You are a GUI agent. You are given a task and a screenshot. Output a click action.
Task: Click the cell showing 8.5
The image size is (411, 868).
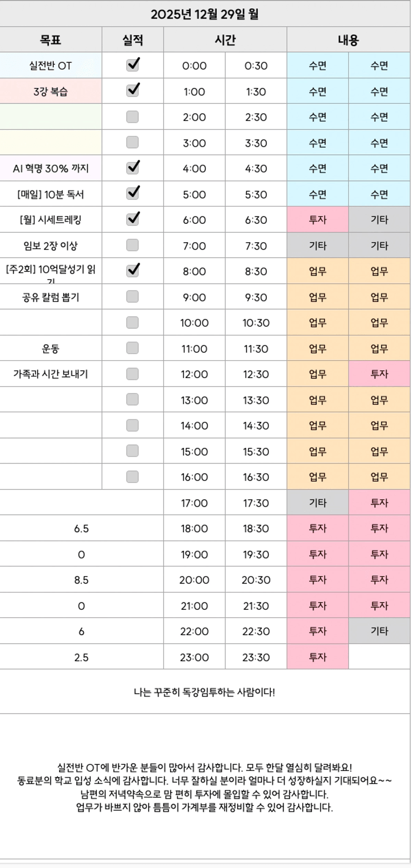tap(82, 580)
